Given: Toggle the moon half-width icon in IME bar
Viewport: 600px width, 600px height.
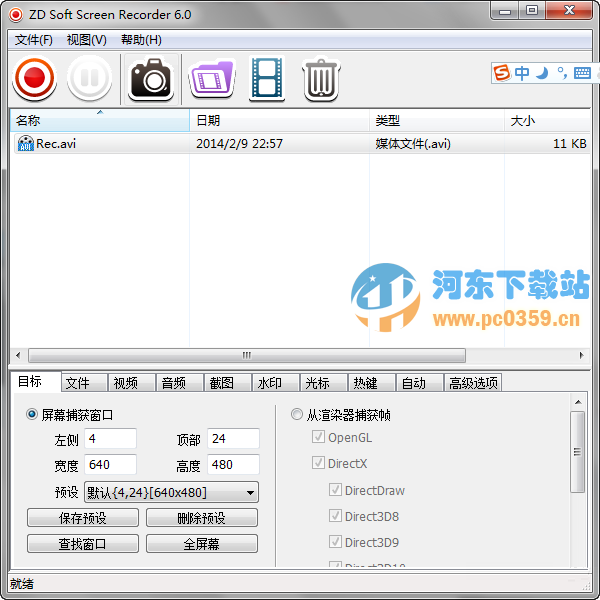Looking at the screenshot, I should coord(542,72).
